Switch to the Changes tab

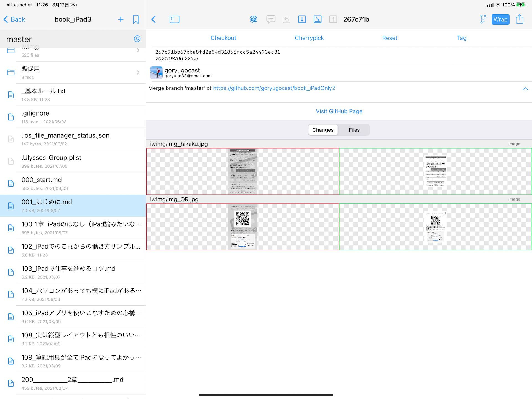pyautogui.click(x=323, y=130)
